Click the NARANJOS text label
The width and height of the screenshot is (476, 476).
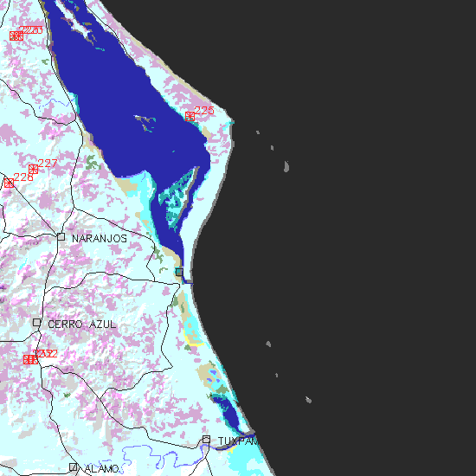coord(100,239)
